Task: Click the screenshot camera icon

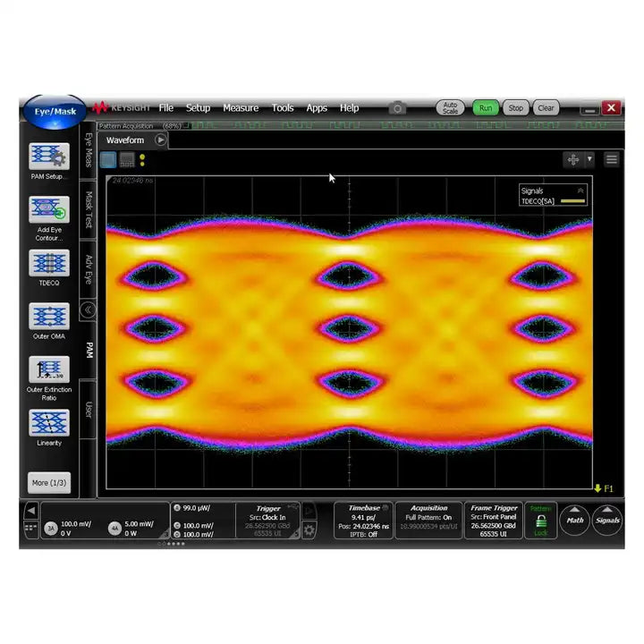Action: 397,108
